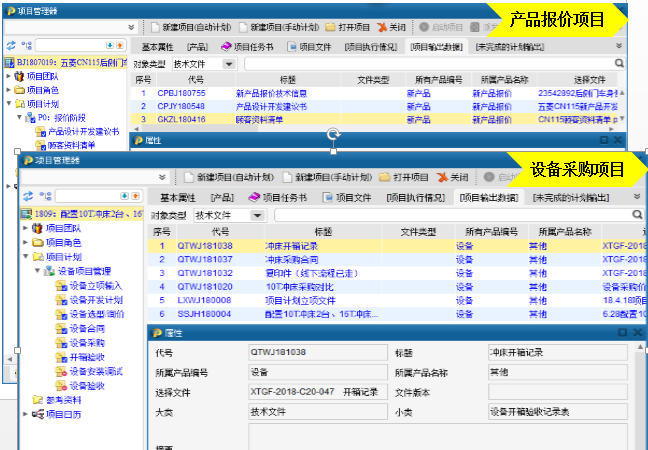Open the 对象类型 dropdown in the lower window
The height and width of the screenshot is (450, 648).
pos(258,214)
